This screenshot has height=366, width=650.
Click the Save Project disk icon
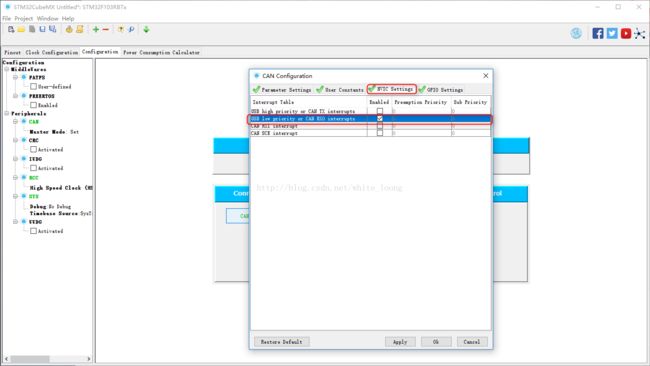42,29
